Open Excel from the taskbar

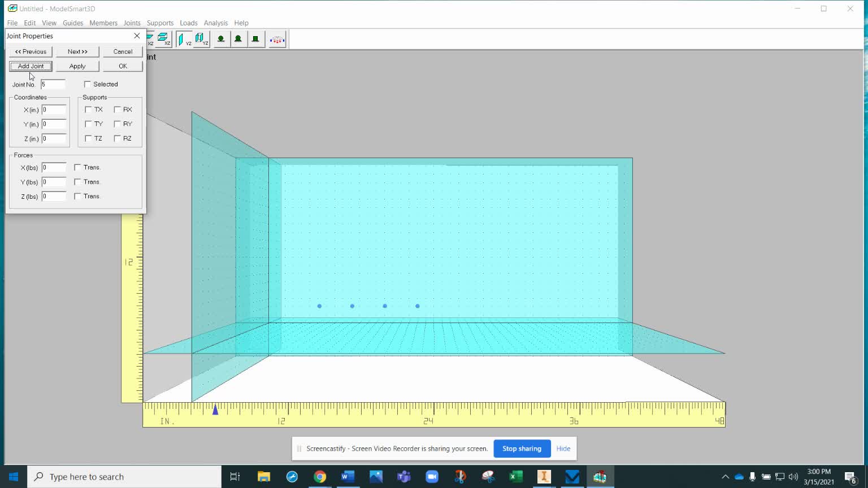[516, 477]
